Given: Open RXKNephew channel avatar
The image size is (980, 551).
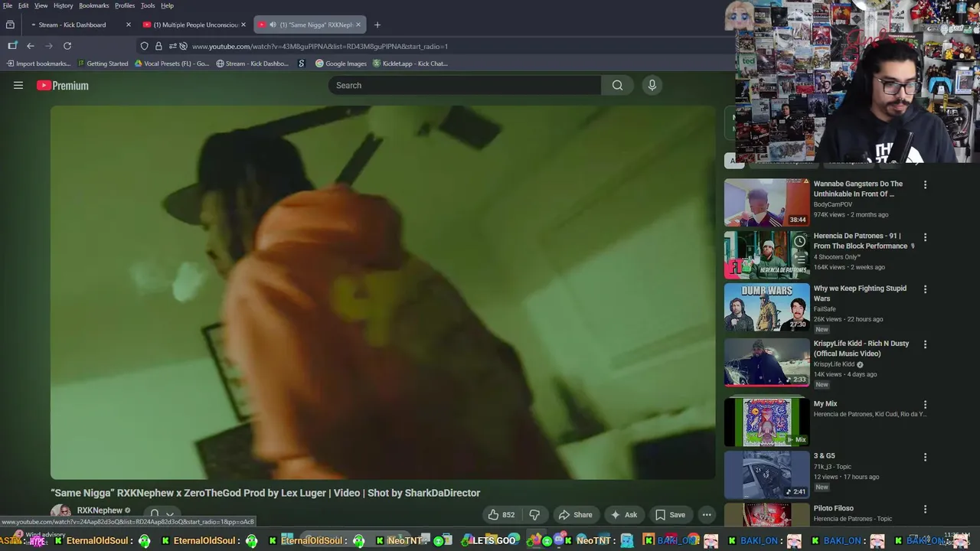Looking at the screenshot, I should pyautogui.click(x=60, y=512).
